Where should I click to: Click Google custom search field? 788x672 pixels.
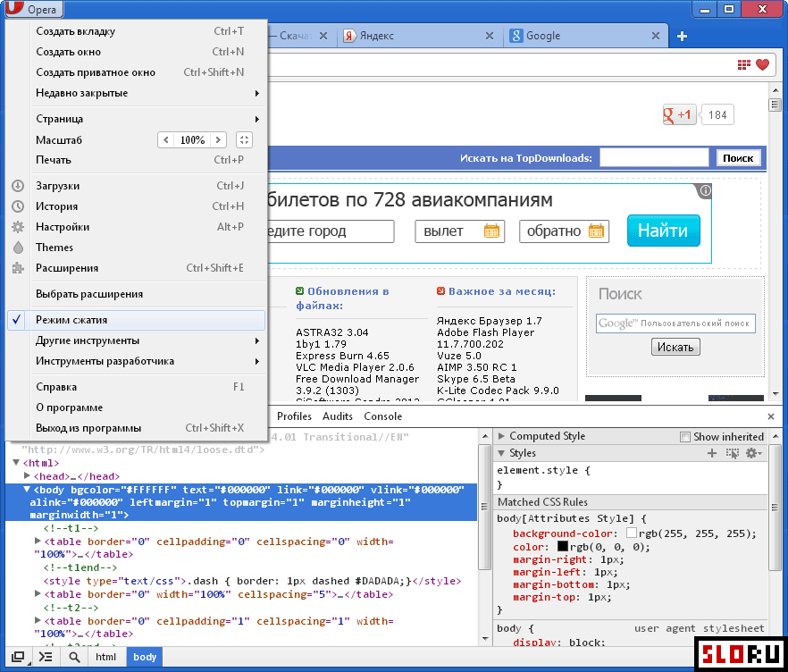pyautogui.click(x=675, y=323)
